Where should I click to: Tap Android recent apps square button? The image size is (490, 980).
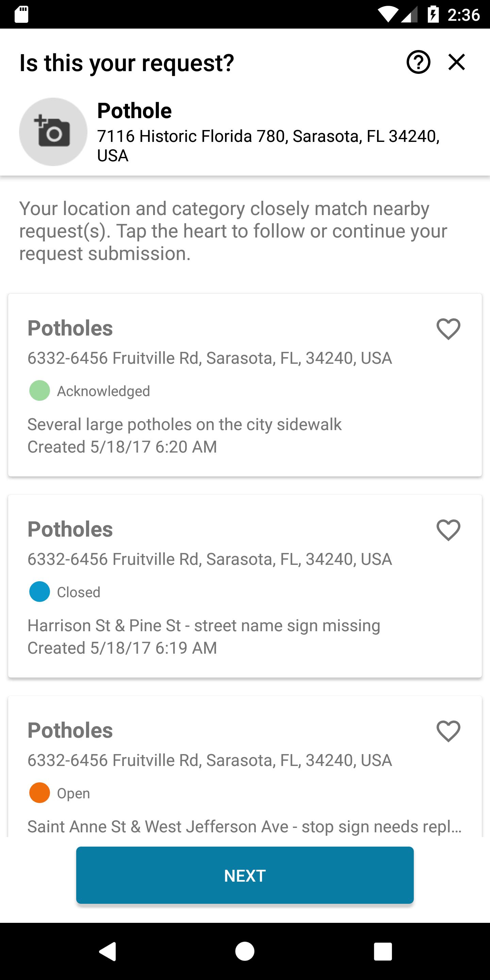pyautogui.click(x=382, y=951)
